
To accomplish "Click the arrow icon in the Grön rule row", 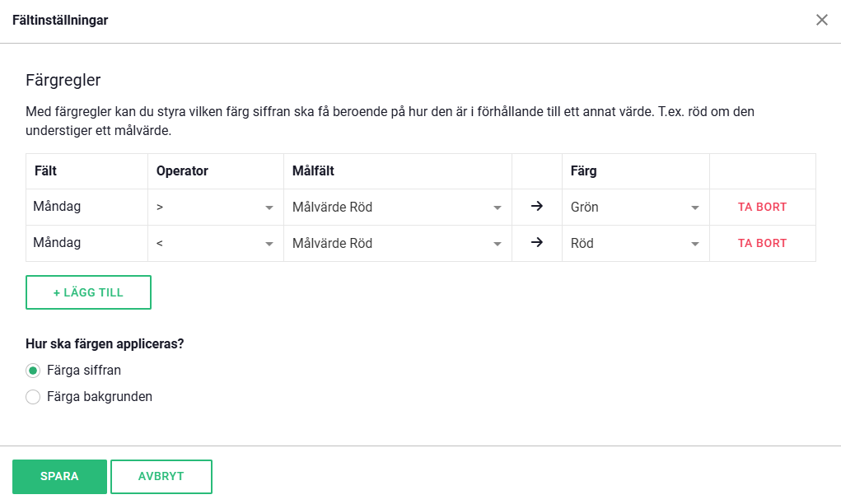I will coord(537,207).
